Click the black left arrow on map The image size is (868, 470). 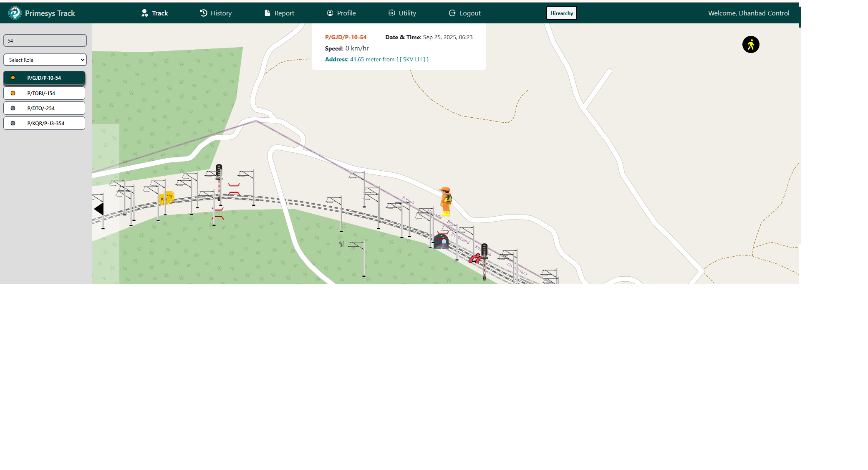99,209
